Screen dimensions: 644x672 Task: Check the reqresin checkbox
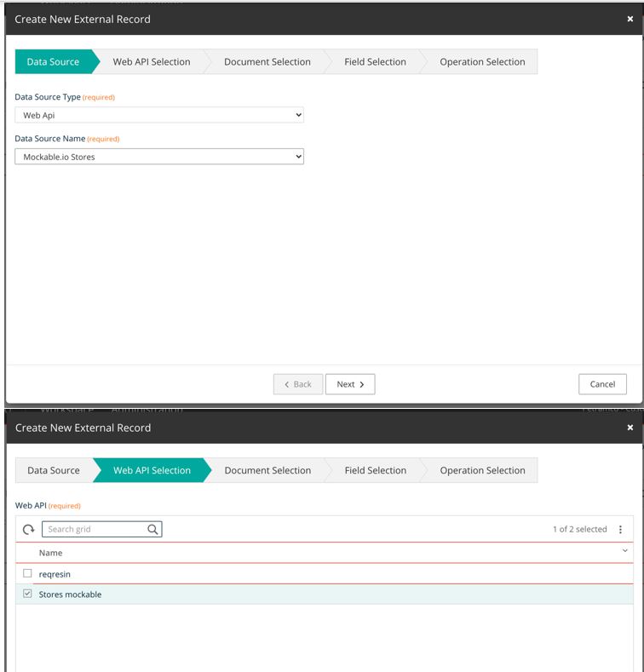[x=27, y=573]
